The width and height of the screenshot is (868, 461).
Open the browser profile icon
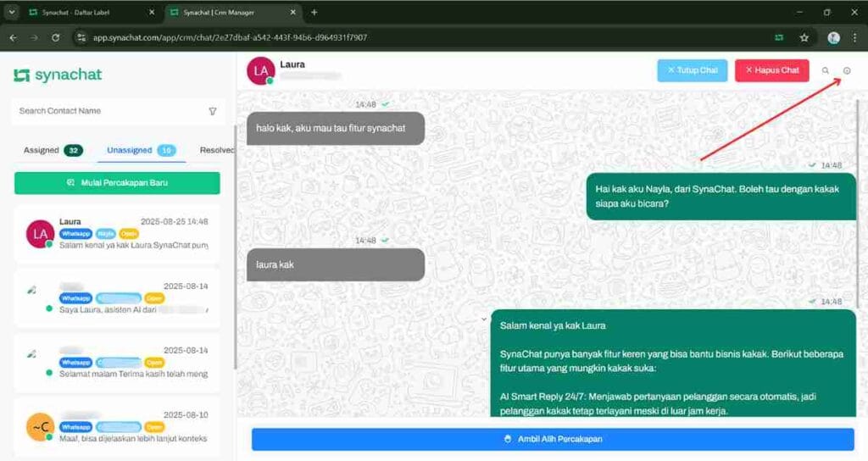tap(833, 37)
